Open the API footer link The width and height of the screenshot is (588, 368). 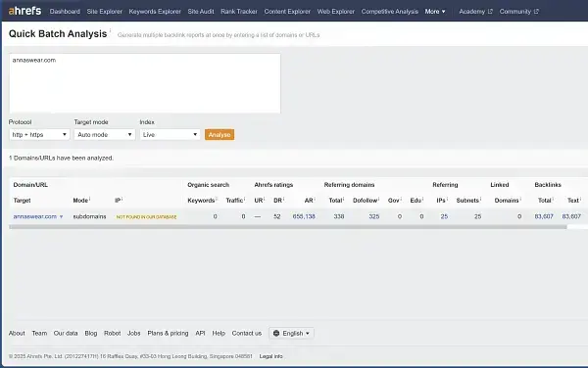pyautogui.click(x=200, y=333)
